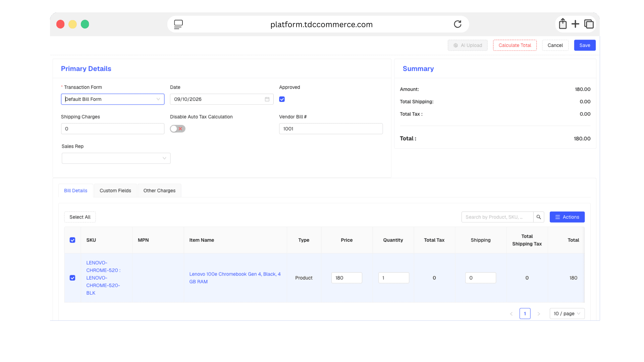Click the Date input field
Image resolution: width=644 pixels, height=362 pixels.
click(222, 99)
